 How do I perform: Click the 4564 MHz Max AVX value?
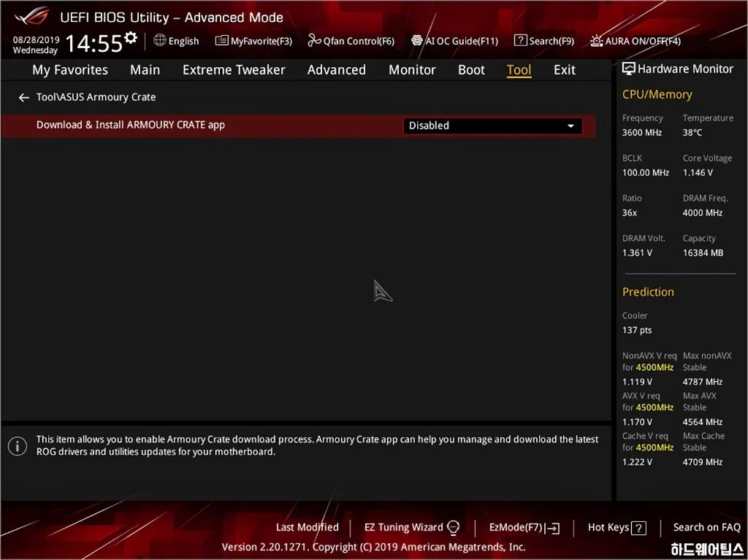pos(702,422)
